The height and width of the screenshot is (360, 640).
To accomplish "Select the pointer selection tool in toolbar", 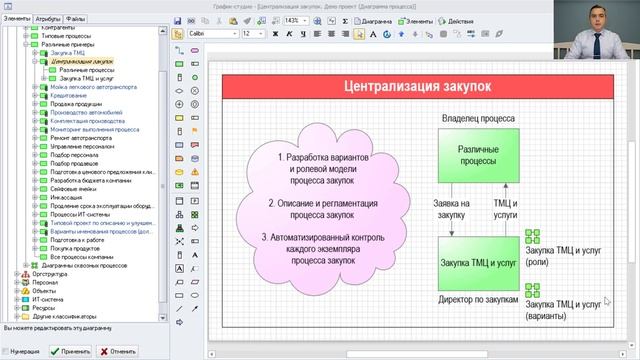I will (x=359, y=34).
